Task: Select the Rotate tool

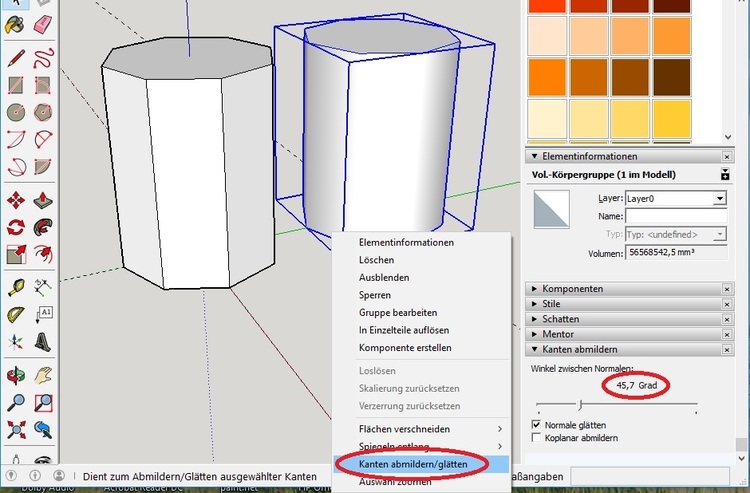Action: click(15, 227)
